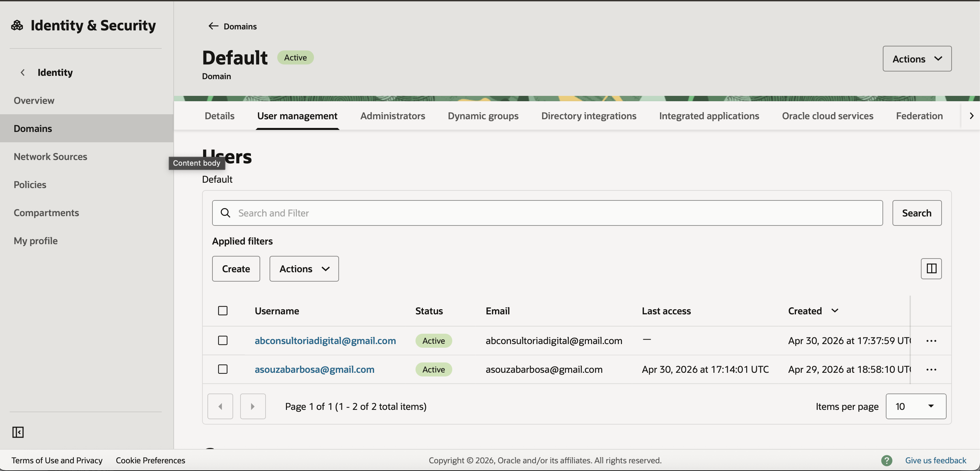Click the back arrow next to Domains
This screenshot has width=980, height=471.
[x=213, y=26]
